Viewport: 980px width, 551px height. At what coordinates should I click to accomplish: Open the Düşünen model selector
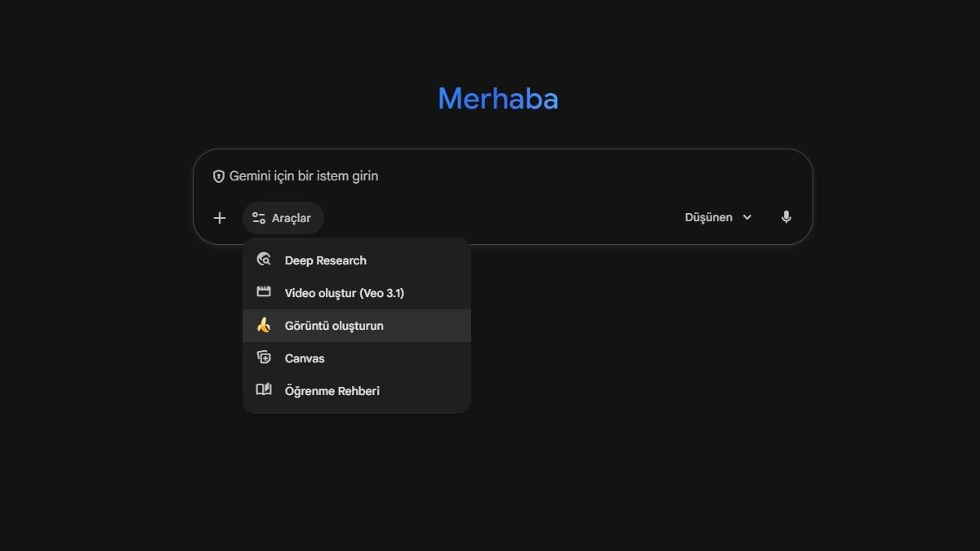(709, 217)
